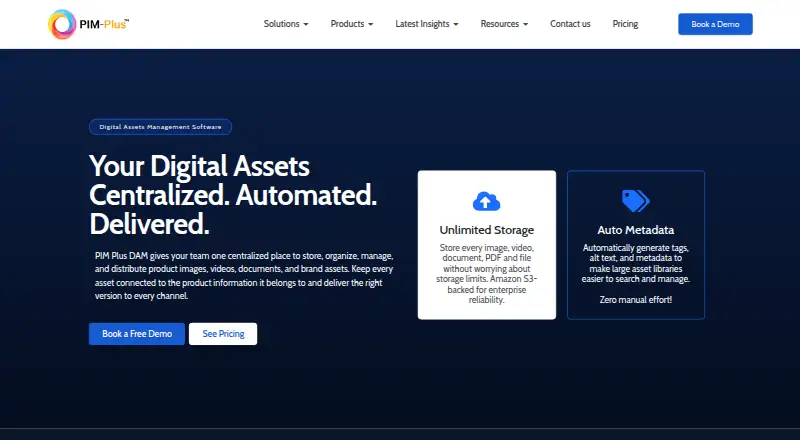Click the Book a Free Demo button
Viewport: 800px width, 440px height.
click(137, 334)
